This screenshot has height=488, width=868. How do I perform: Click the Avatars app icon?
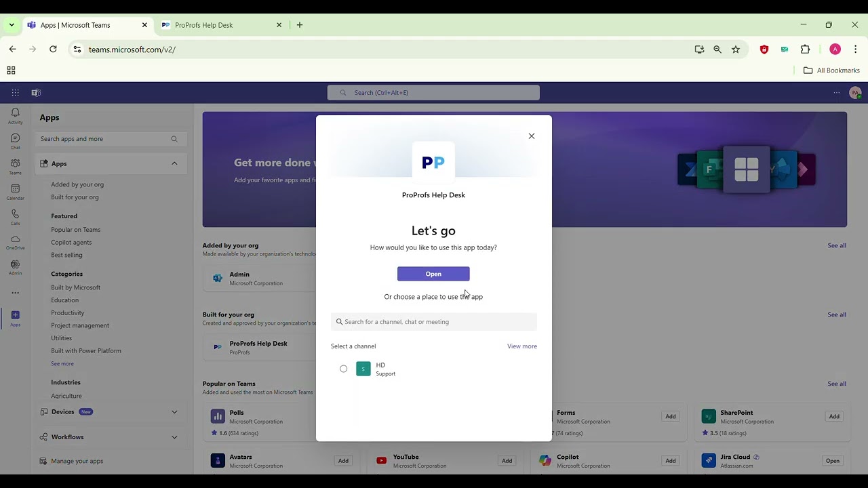click(218, 461)
